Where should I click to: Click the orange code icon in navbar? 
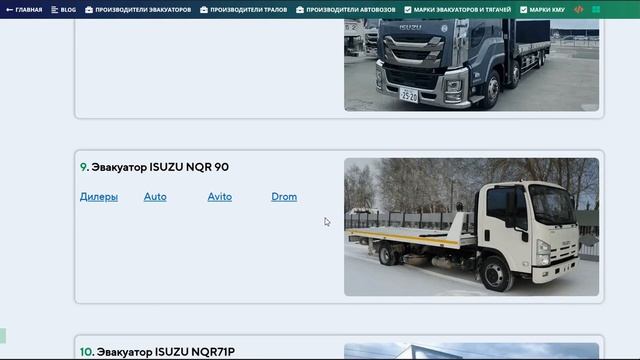[x=578, y=9]
